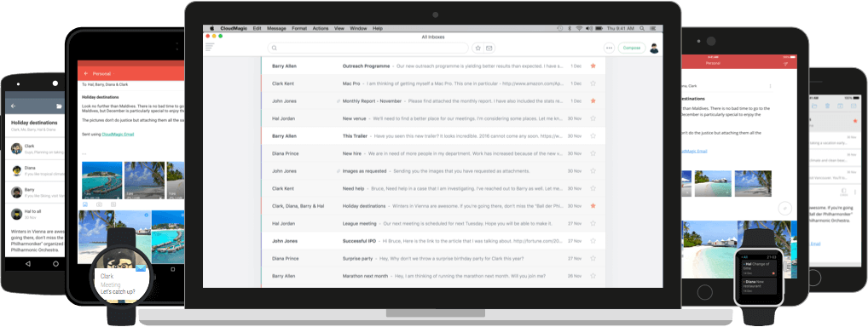
Task: Open the Message menu
Action: coord(276,28)
